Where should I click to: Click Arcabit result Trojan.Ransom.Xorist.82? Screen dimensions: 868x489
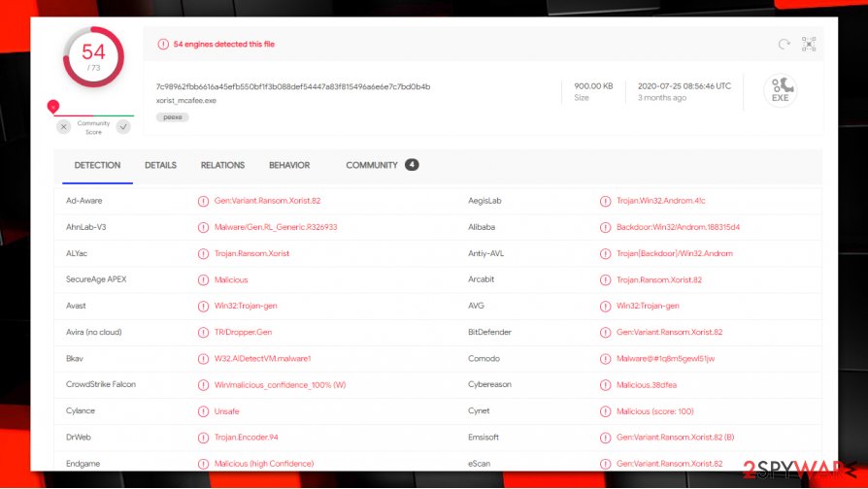(659, 279)
